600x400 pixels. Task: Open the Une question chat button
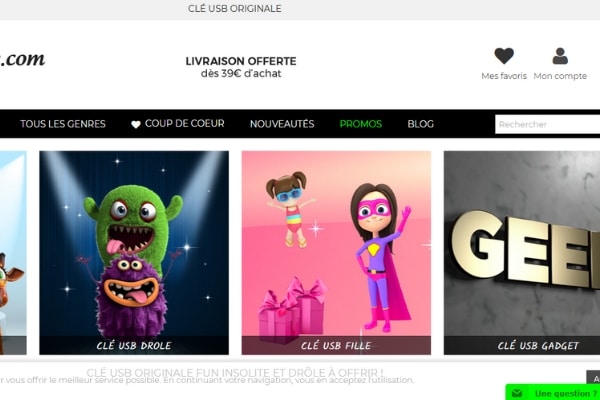point(566,393)
